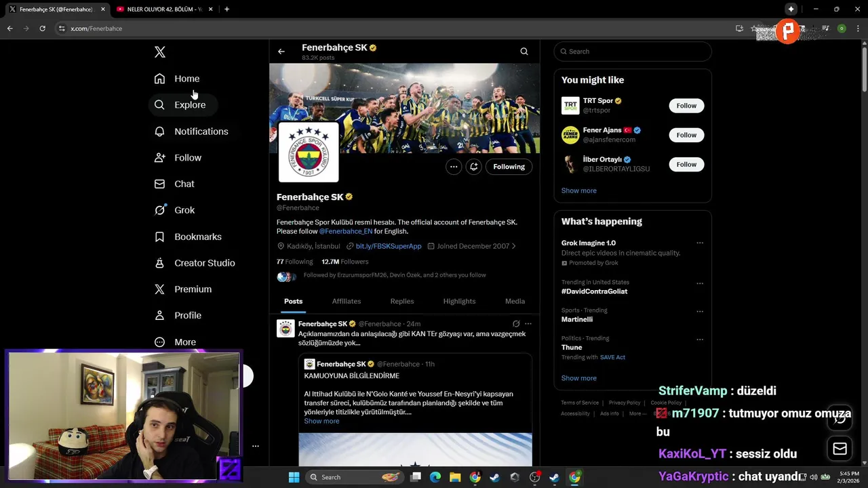The height and width of the screenshot is (488, 868).
Task: Open the Windows Start menu
Action: (294, 477)
